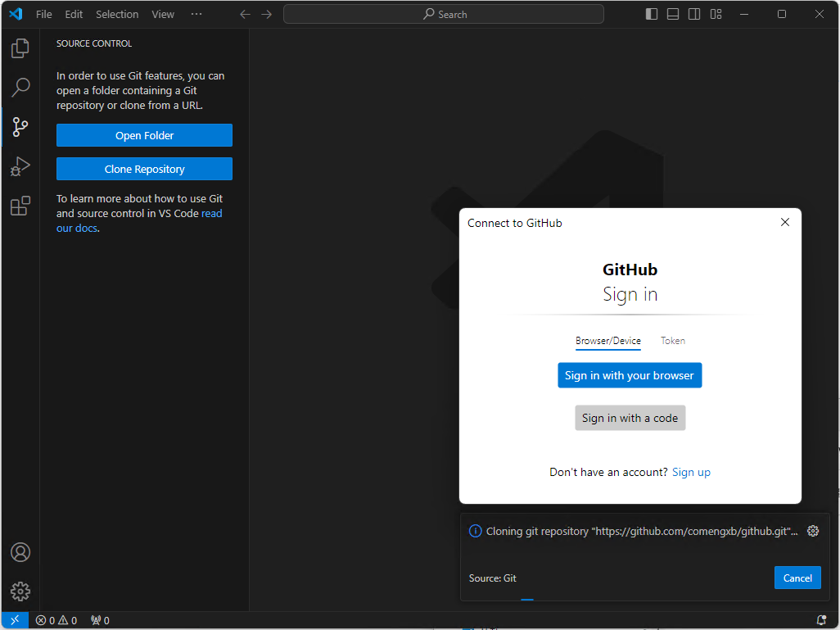This screenshot has width=840, height=630.
Task: Click the clone progress bar indicator
Action: point(527,600)
